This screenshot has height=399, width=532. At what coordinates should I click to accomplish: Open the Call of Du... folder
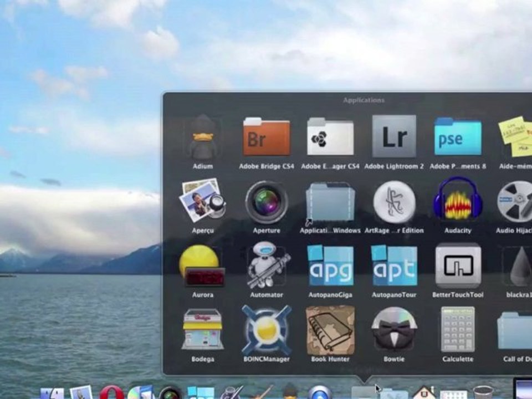[x=515, y=330]
